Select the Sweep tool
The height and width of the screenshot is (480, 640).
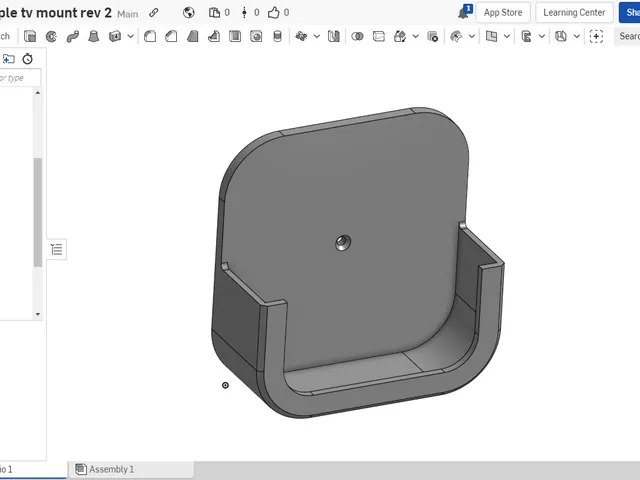pyautogui.click(x=73, y=36)
